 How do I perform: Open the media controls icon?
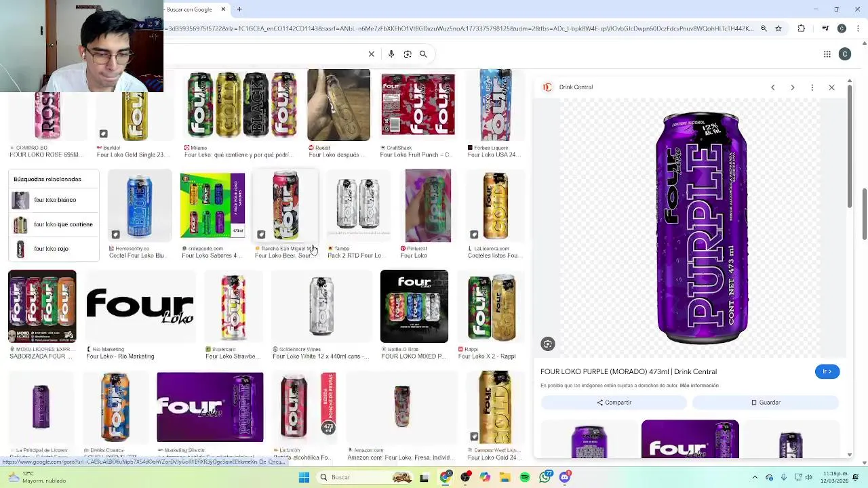(825, 28)
